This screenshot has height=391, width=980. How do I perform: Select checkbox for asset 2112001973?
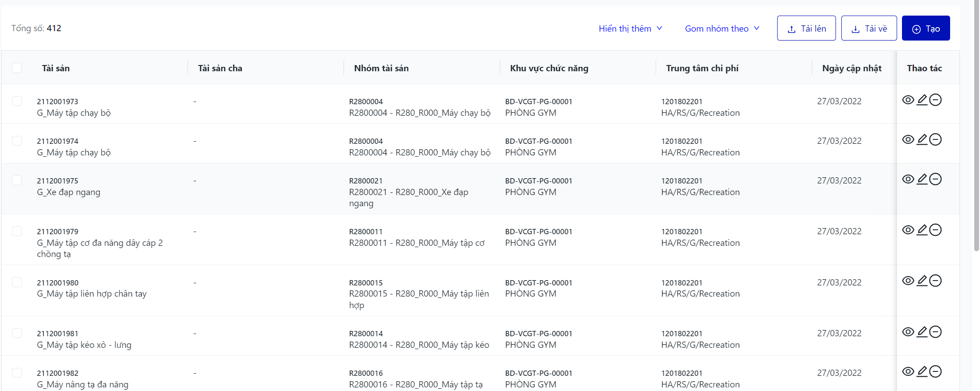click(x=17, y=102)
